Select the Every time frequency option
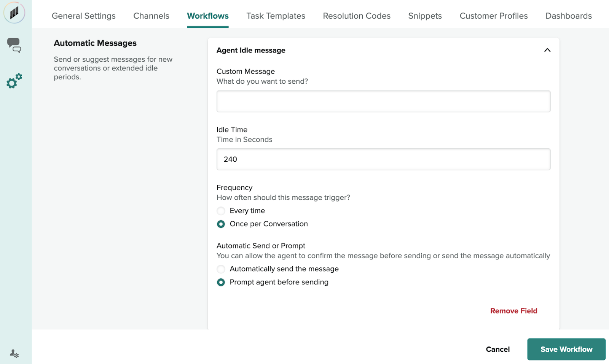This screenshot has height=364, width=609. coord(221,211)
